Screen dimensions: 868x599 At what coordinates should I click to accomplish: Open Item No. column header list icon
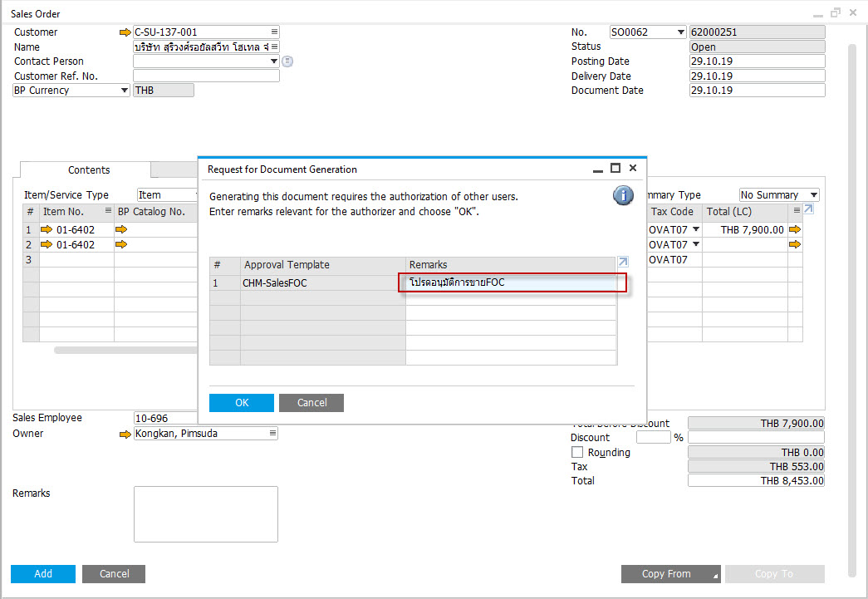coord(108,210)
